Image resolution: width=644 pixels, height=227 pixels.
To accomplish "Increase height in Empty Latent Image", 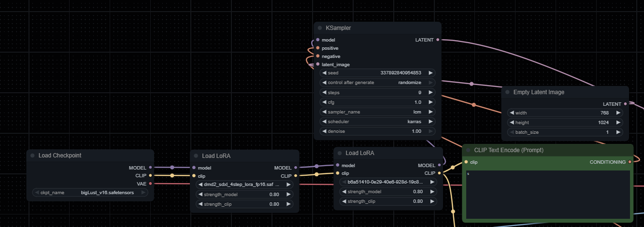I will pos(618,123).
